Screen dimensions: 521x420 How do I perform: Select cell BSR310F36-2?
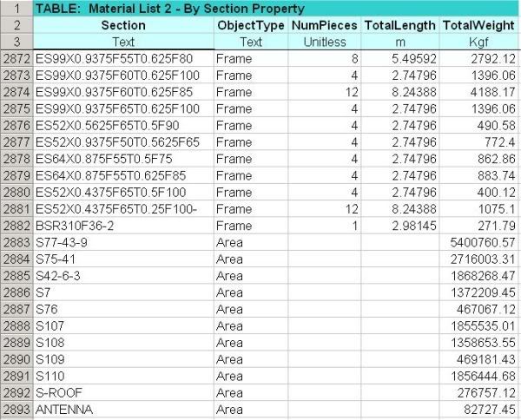[x=123, y=226]
